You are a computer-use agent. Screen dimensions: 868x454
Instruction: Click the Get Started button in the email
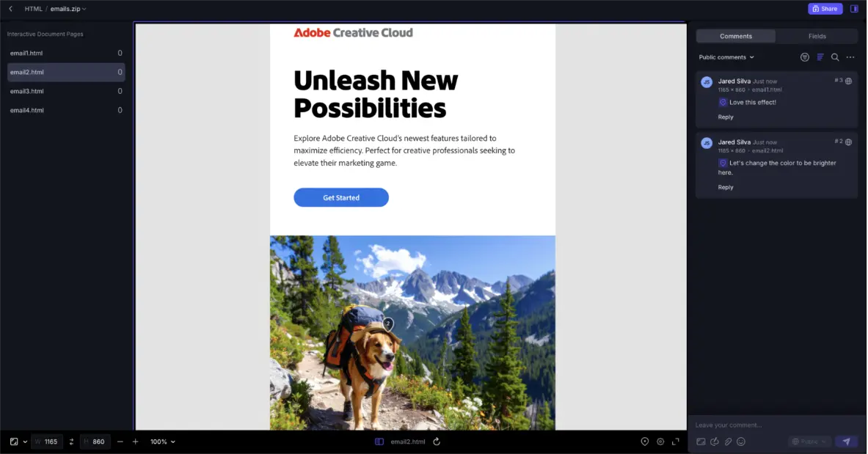[x=340, y=197]
